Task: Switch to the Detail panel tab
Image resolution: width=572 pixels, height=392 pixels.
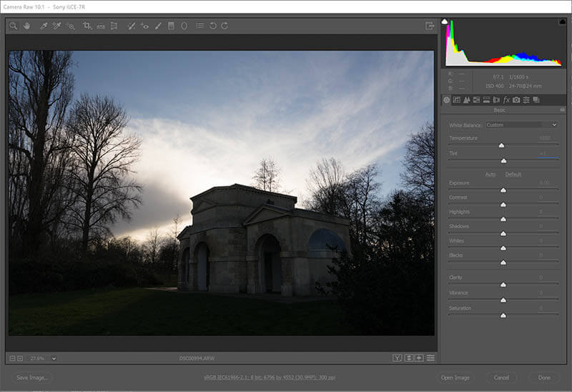Action: coord(467,99)
